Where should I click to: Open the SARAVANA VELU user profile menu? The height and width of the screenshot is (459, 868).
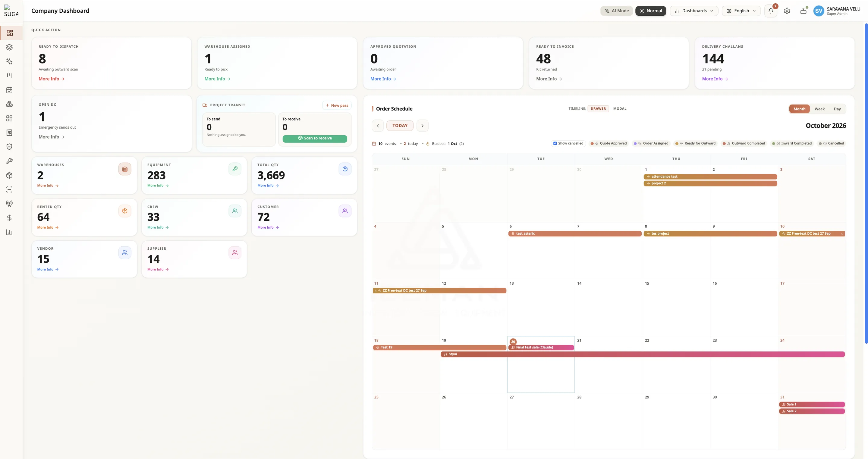[837, 11]
